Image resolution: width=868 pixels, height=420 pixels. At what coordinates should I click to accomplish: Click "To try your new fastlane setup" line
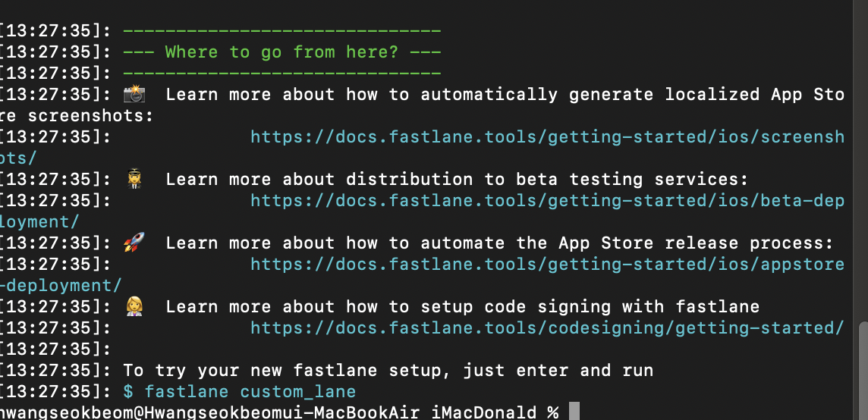coord(388,370)
